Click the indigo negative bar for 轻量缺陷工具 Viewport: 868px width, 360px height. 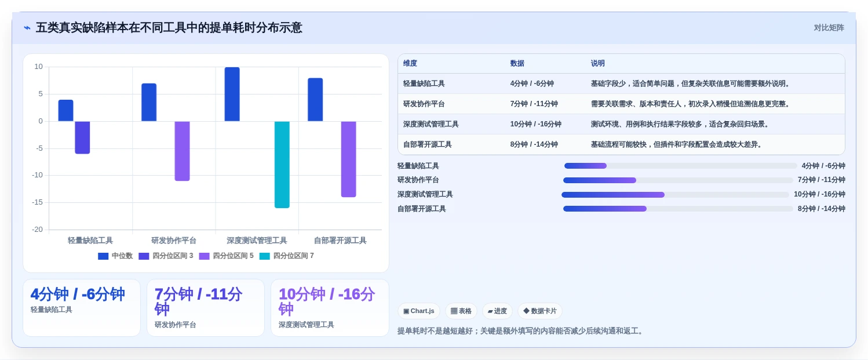click(x=82, y=137)
